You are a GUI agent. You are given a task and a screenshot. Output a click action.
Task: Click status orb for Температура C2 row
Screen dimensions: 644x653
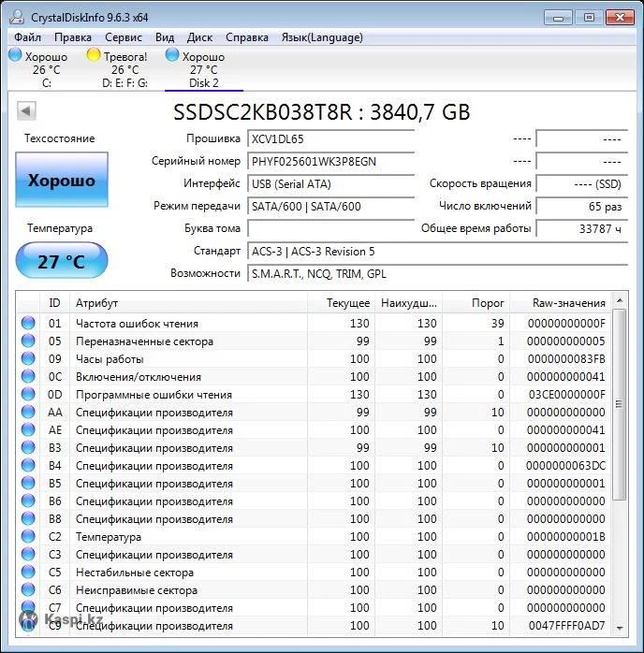click(28, 537)
